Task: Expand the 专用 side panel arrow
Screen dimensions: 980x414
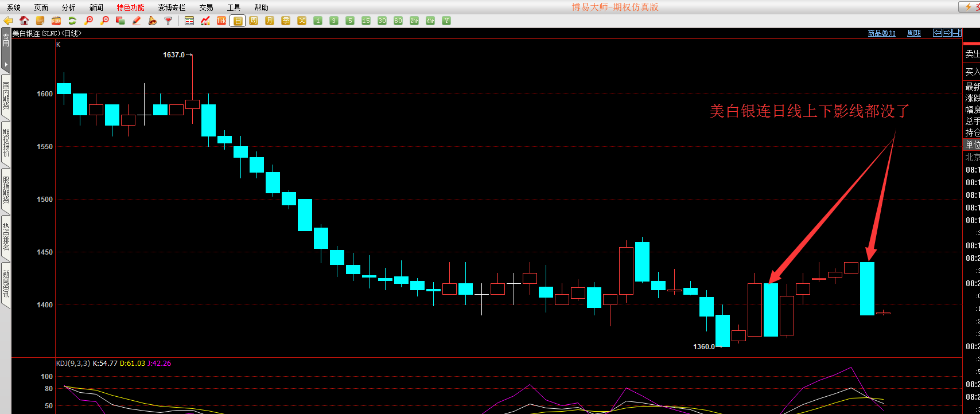Action: pos(6,64)
